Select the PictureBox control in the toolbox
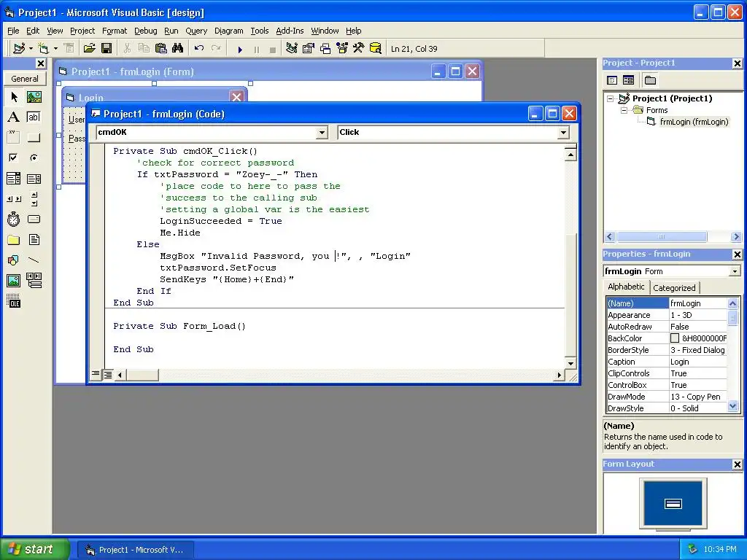747x560 pixels. [34, 97]
